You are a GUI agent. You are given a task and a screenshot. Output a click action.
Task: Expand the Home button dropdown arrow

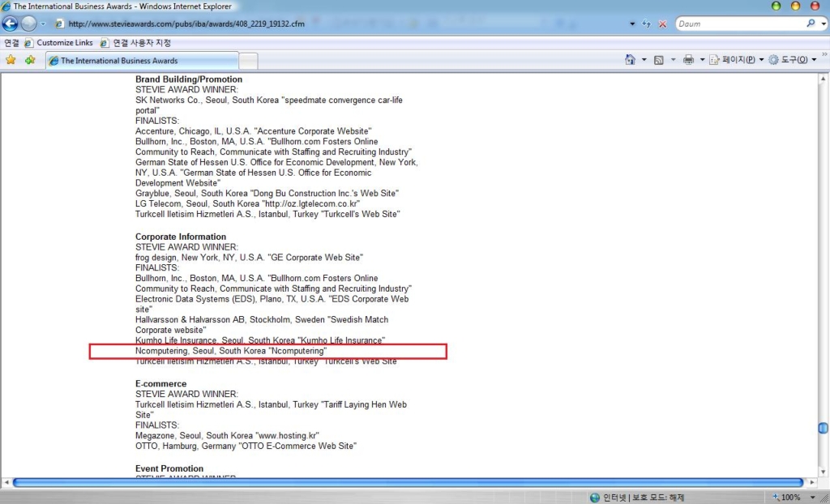644,60
